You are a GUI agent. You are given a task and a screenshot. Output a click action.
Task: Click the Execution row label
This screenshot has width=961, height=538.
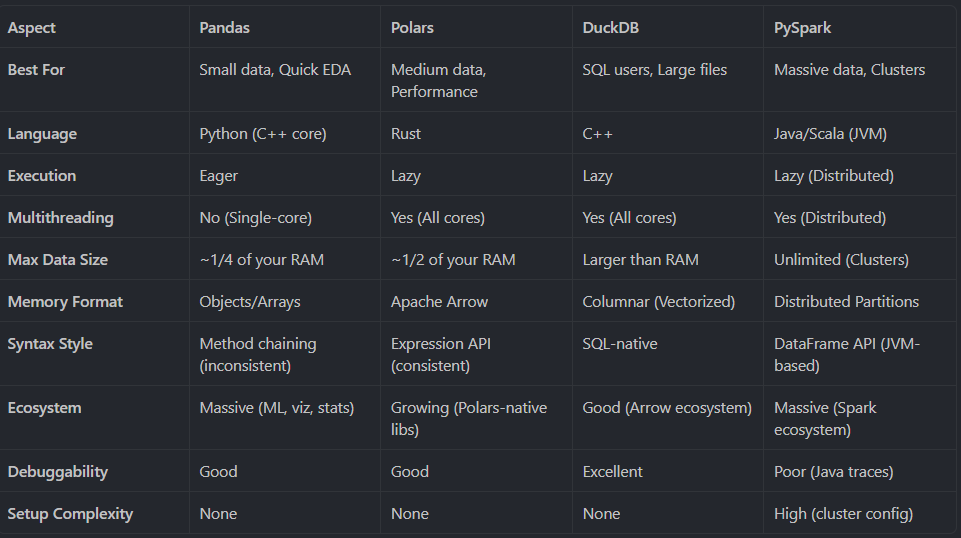pyautogui.click(x=42, y=176)
